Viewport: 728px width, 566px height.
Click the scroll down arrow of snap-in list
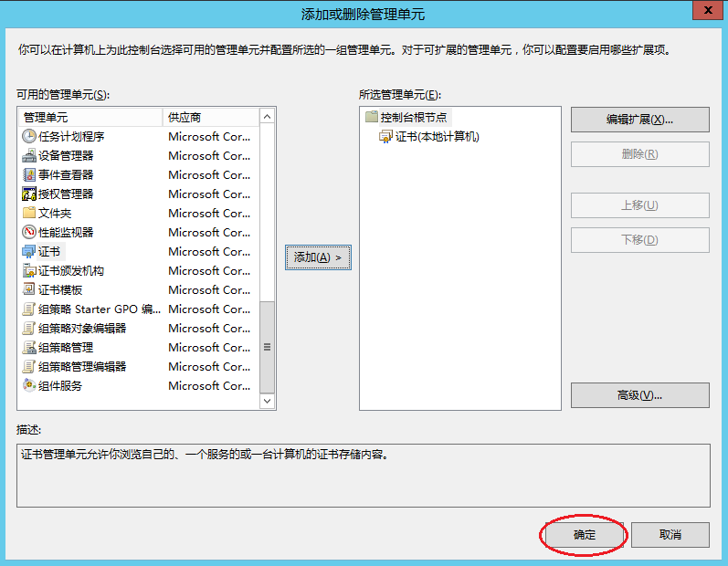[267, 401]
